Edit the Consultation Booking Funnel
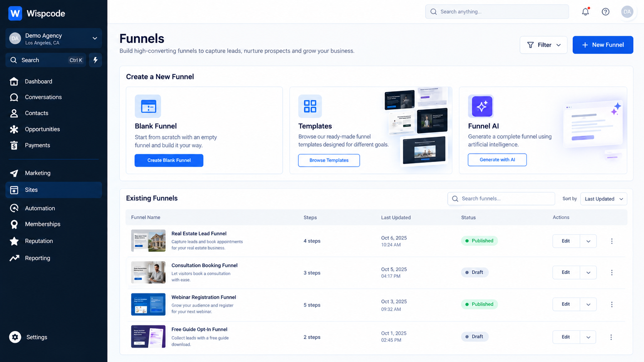Image resolution: width=644 pixels, height=362 pixels. 566,273
